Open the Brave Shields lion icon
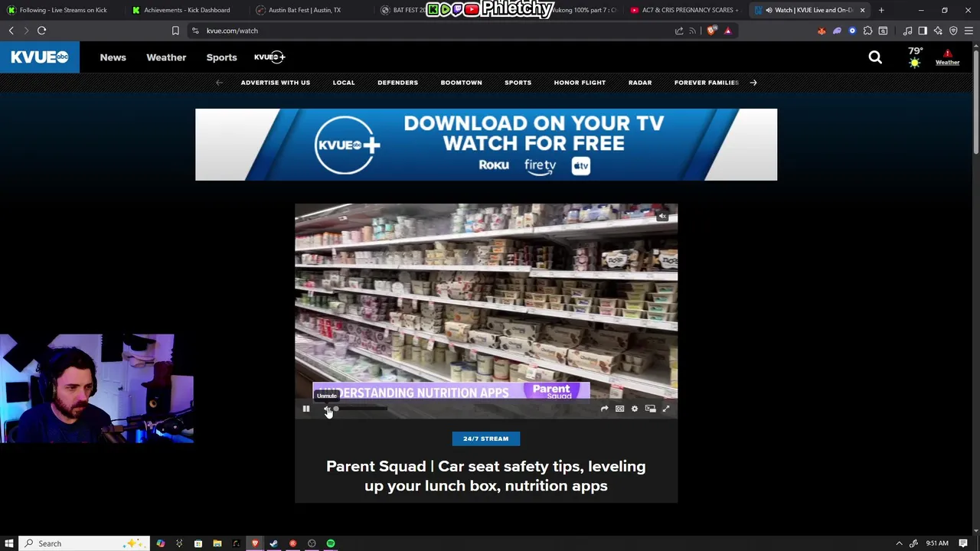The image size is (980, 551). [x=712, y=31]
